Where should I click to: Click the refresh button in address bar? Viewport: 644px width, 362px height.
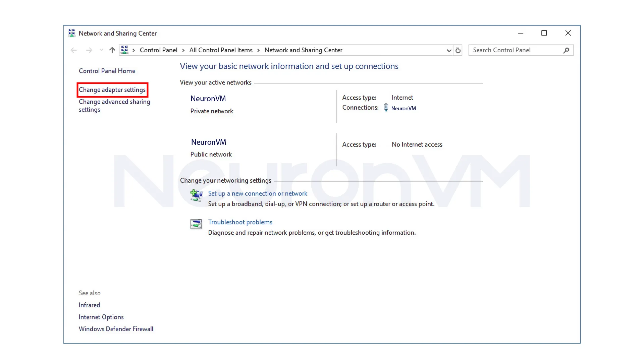pyautogui.click(x=458, y=50)
